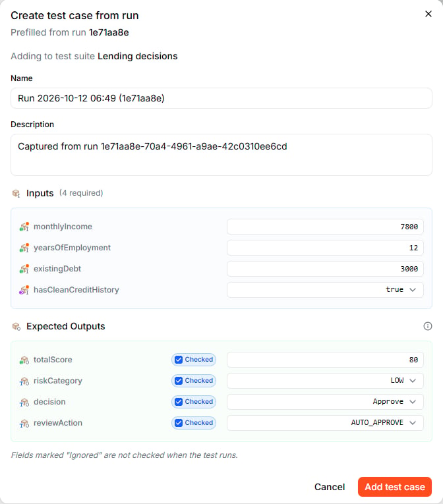443x504 pixels.
Task: Click the Expected Outputs section icon
Action: 16,327
